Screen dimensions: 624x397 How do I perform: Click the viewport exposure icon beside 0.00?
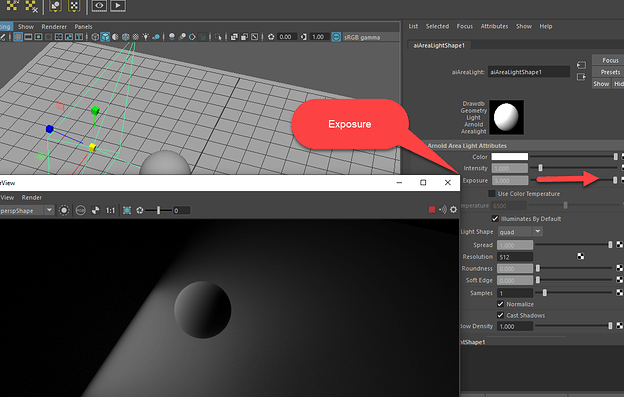(x=271, y=37)
